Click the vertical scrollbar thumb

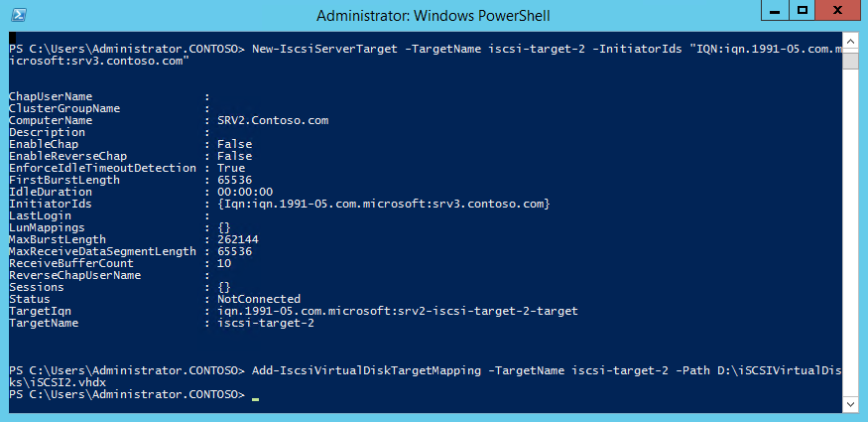(x=851, y=60)
